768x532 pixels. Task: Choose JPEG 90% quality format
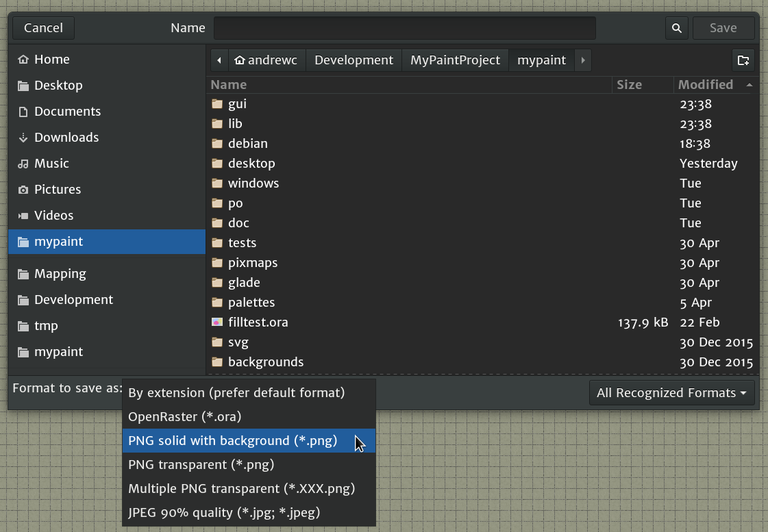pyautogui.click(x=249, y=512)
